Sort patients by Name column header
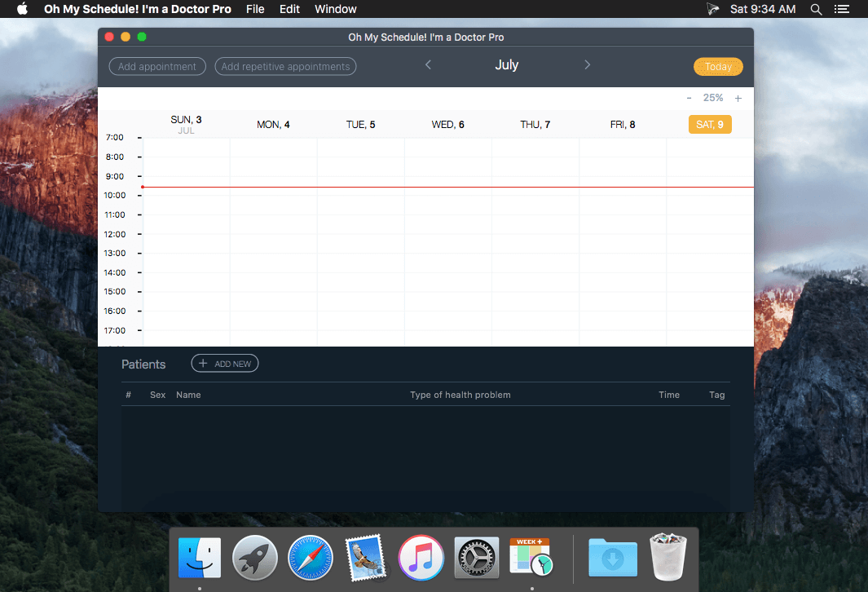The width and height of the screenshot is (868, 592). (x=188, y=395)
